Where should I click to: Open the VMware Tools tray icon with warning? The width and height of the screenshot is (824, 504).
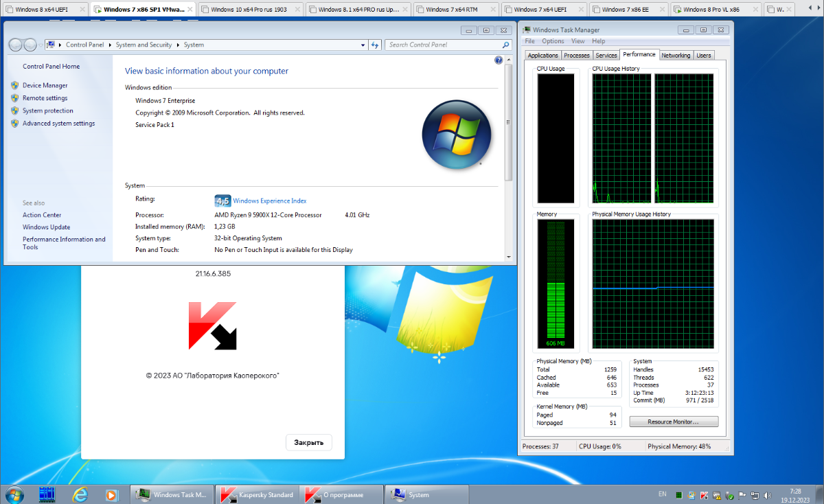[x=716, y=494]
